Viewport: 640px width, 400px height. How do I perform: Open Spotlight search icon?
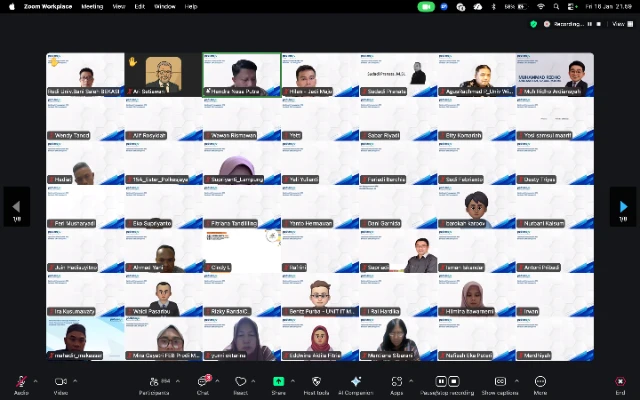coord(556,7)
